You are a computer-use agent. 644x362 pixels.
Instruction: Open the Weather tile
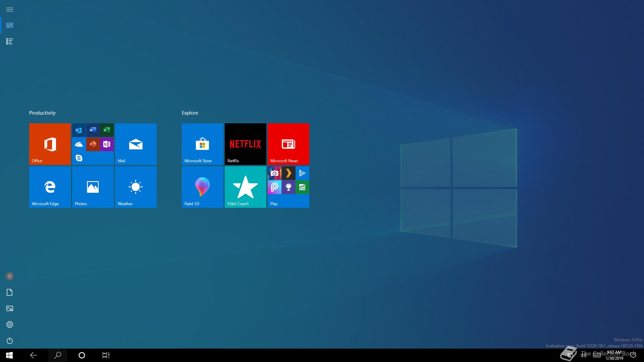[136, 187]
